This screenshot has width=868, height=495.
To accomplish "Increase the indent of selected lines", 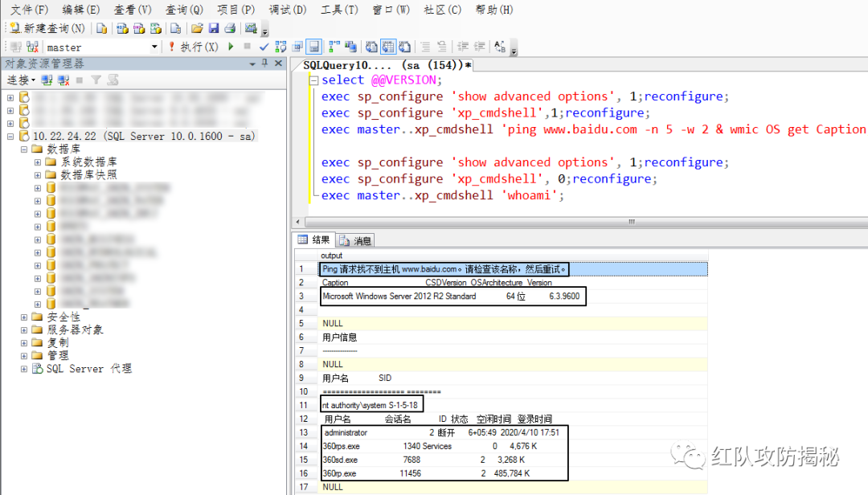I will point(479,47).
